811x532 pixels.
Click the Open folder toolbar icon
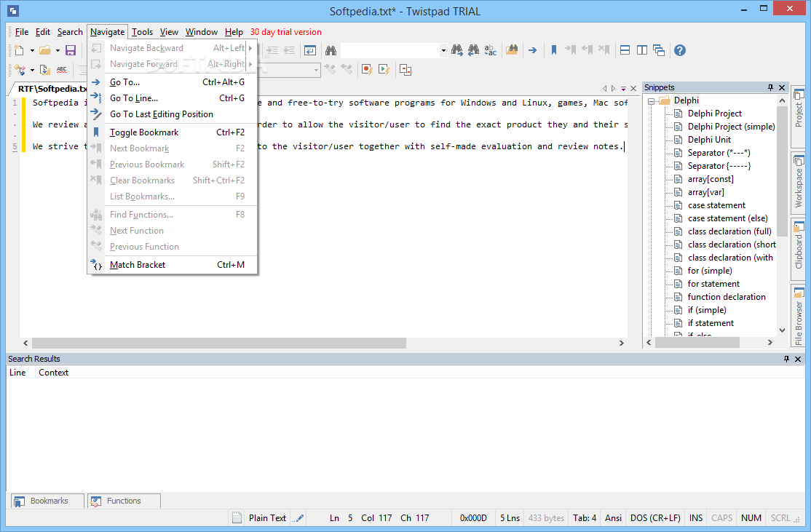tap(46, 50)
